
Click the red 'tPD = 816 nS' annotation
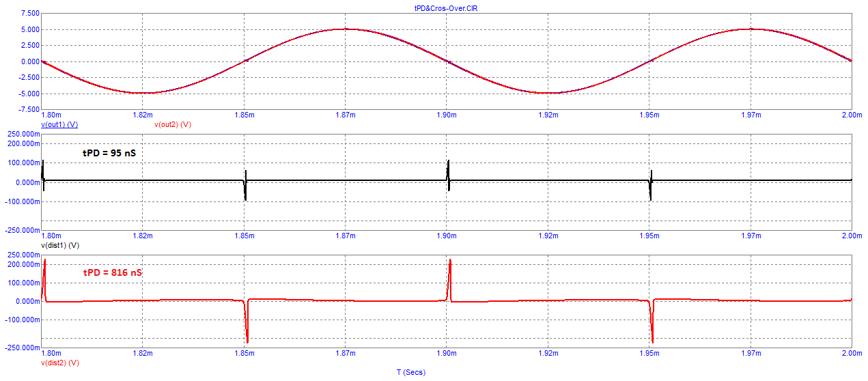113,272
